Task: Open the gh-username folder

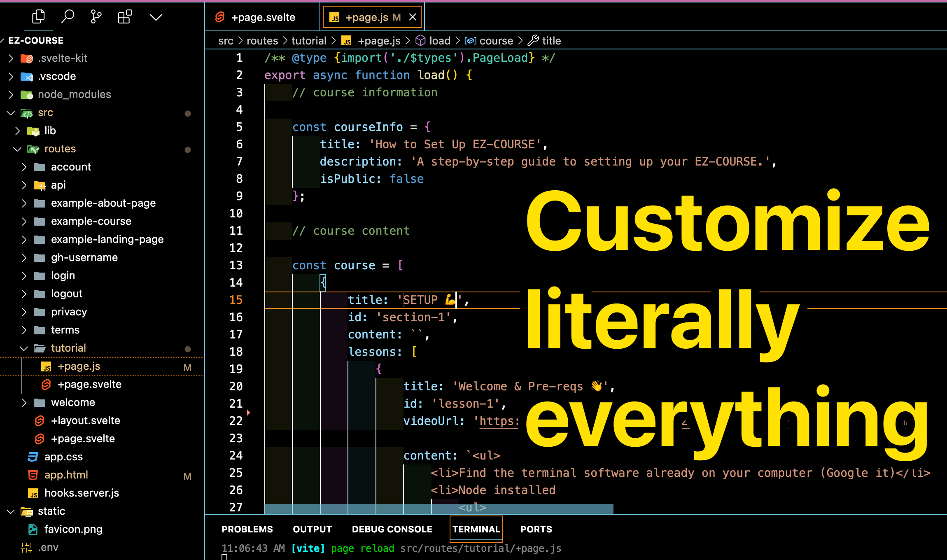Action: coord(84,257)
